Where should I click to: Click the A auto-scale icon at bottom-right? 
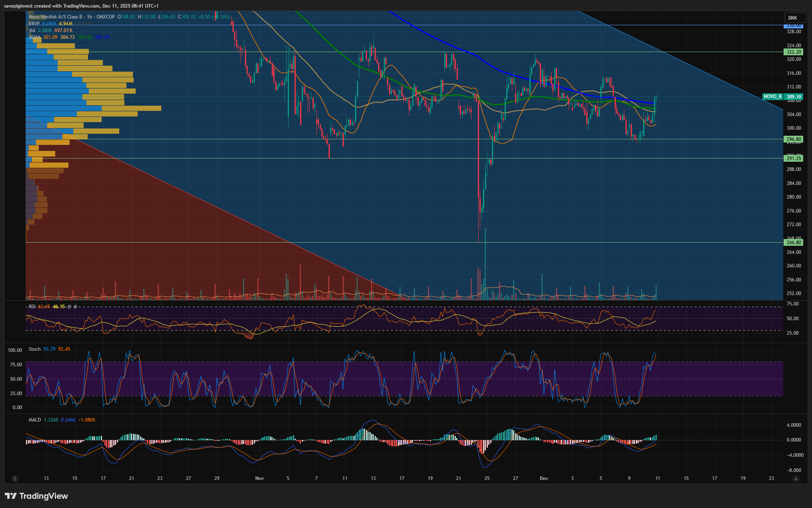(796, 478)
